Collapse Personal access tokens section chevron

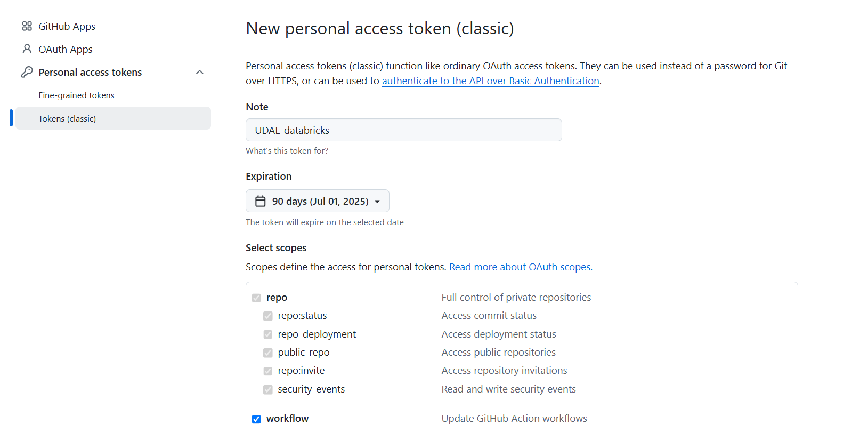[x=200, y=72]
